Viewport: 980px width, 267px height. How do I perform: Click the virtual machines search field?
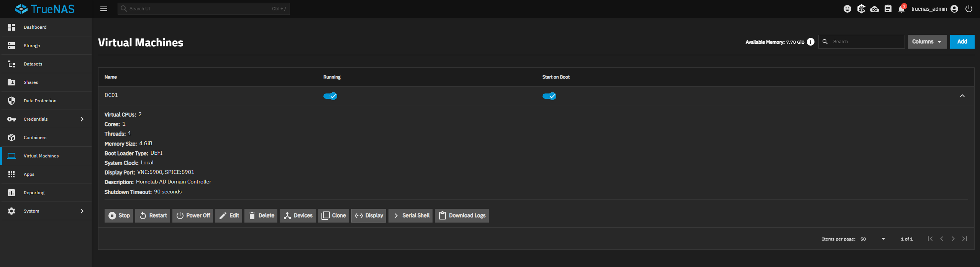coord(862,42)
